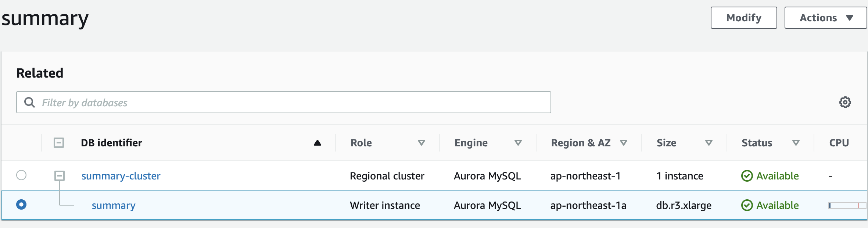Select the summary-cluster radio button
This screenshot has height=228, width=868.
click(x=21, y=175)
